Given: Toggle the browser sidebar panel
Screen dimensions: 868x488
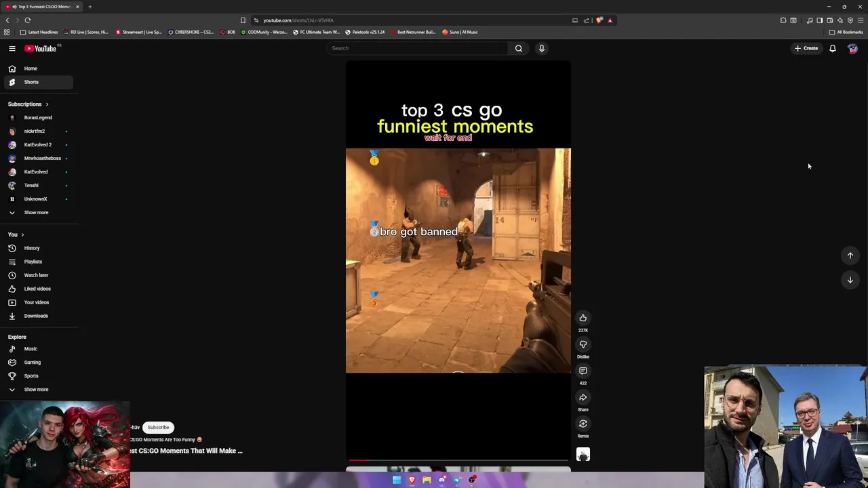Looking at the screenshot, I should pyautogui.click(x=820, y=20).
